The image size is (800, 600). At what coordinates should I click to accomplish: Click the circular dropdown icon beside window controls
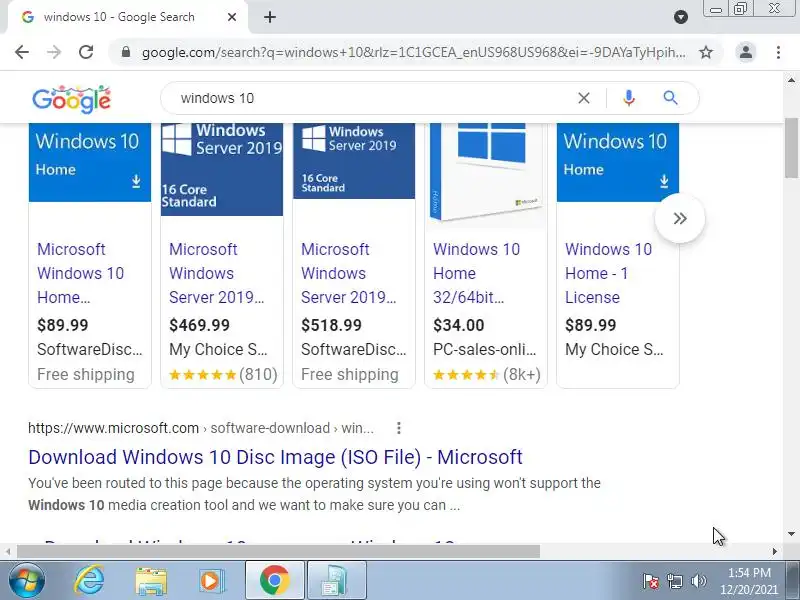[x=681, y=17]
